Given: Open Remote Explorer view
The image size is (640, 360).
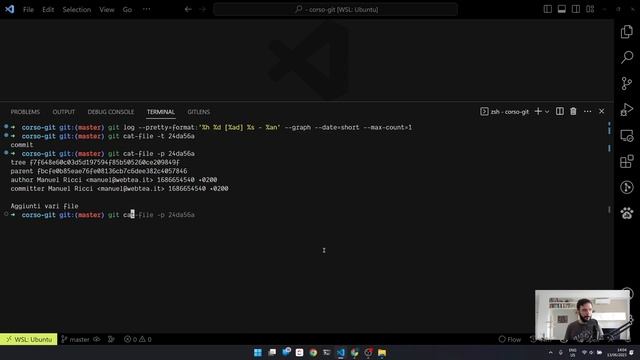Looking at the screenshot, I should 627,136.
